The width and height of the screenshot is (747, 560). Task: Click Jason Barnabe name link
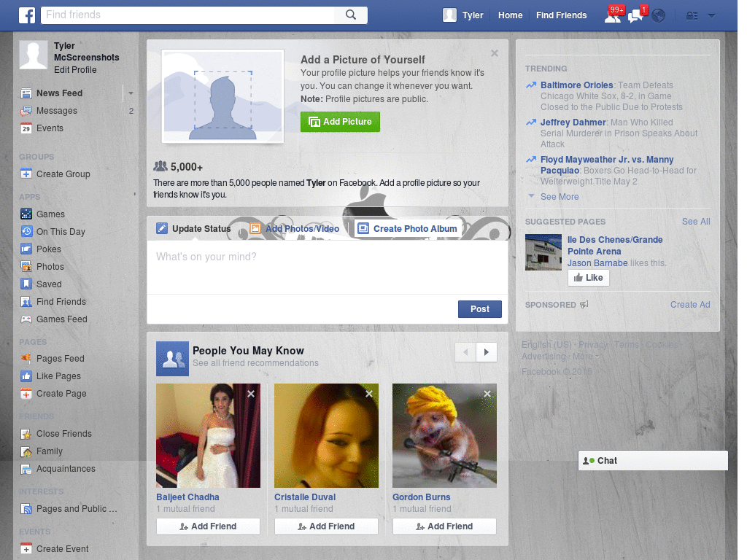tap(597, 263)
